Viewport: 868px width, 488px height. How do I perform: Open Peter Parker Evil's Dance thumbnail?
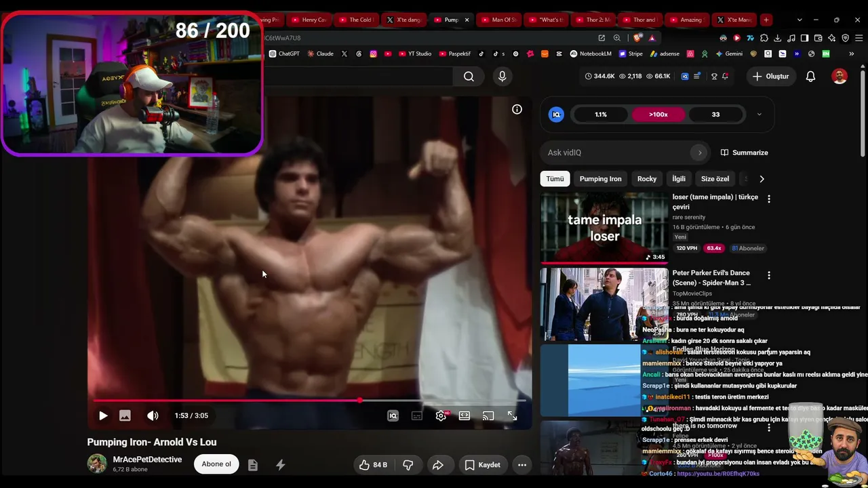[604, 304]
